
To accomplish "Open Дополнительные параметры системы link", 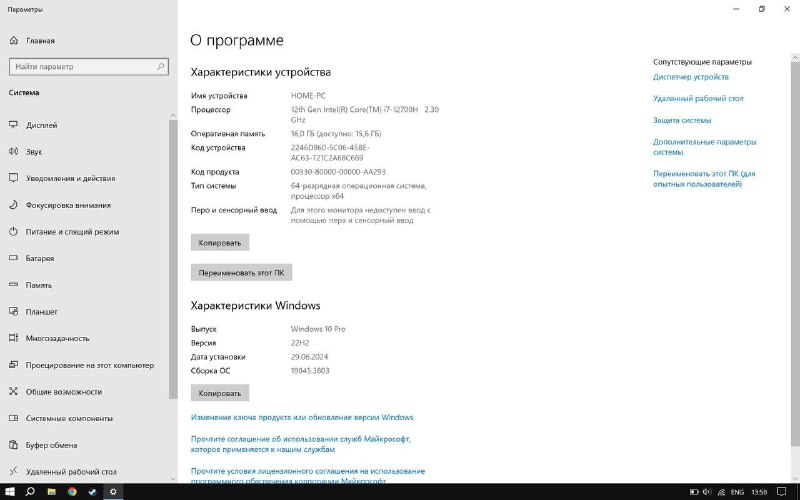I will (705, 147).
